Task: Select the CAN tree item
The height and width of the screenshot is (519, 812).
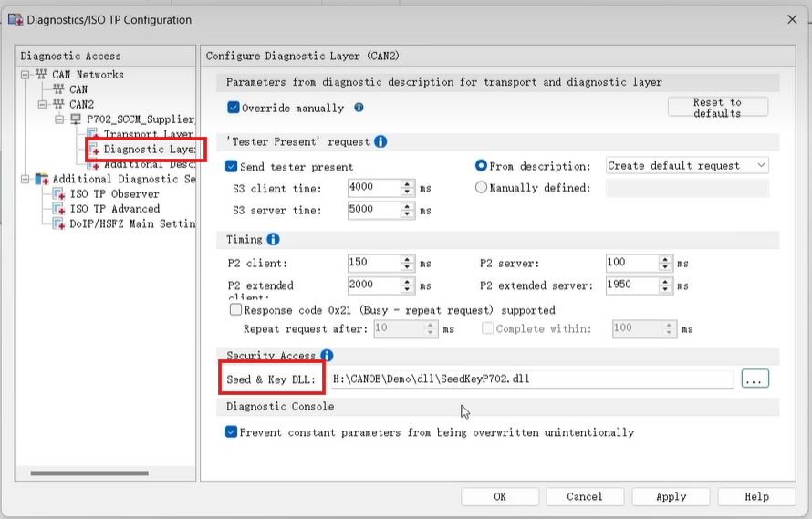Action: click(x=78, y=89)
